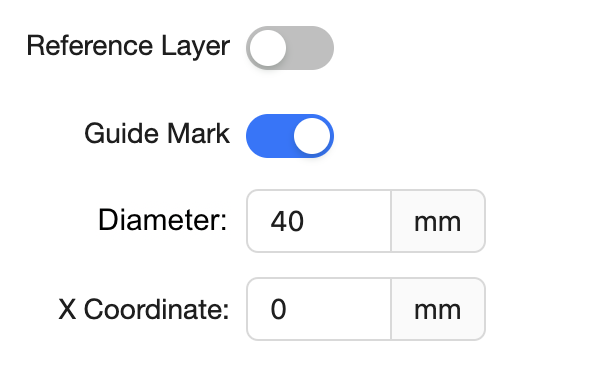596x366 pixels.
Task: Click the value 0 in X Coordinate field
Action: pyautogui.click(x=278, y=309)
